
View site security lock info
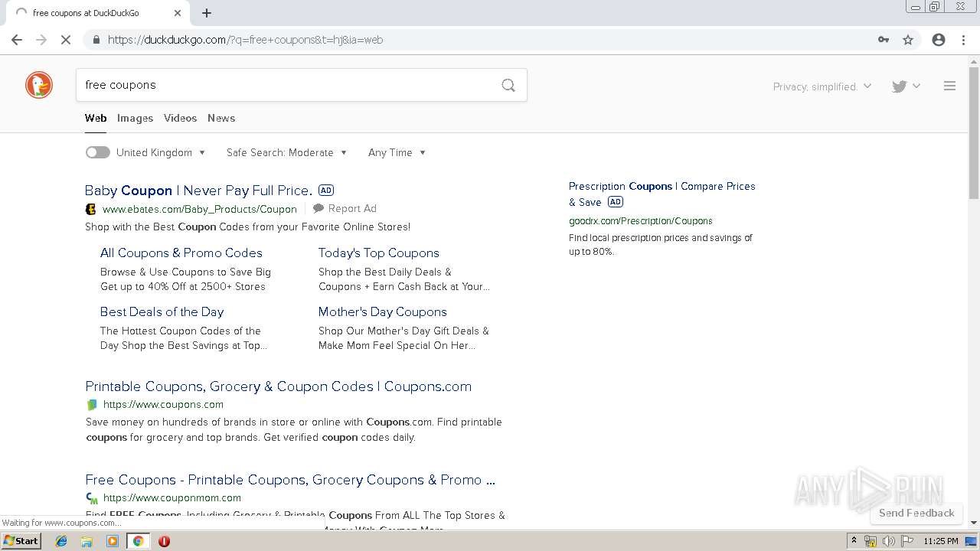click(96, 40)
